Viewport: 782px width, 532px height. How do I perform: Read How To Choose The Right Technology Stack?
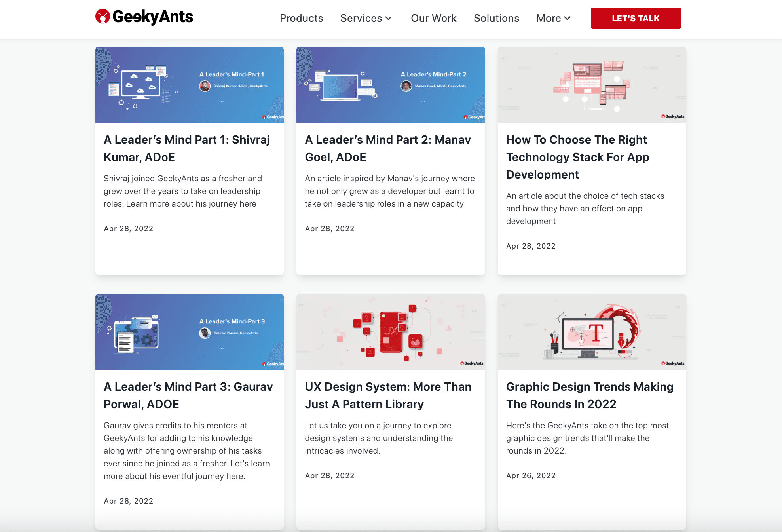(x=577, y=157)
